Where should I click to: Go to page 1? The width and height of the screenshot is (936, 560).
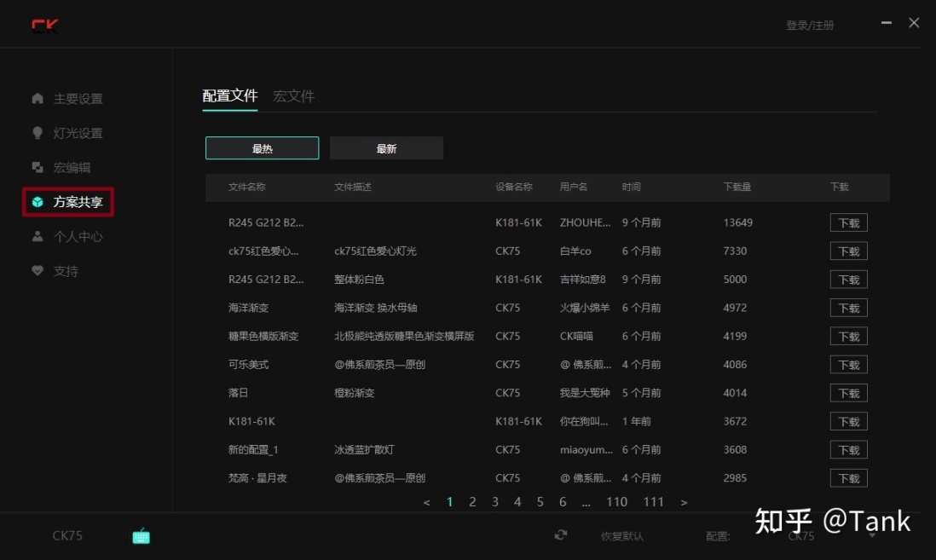tap(449, 502)
